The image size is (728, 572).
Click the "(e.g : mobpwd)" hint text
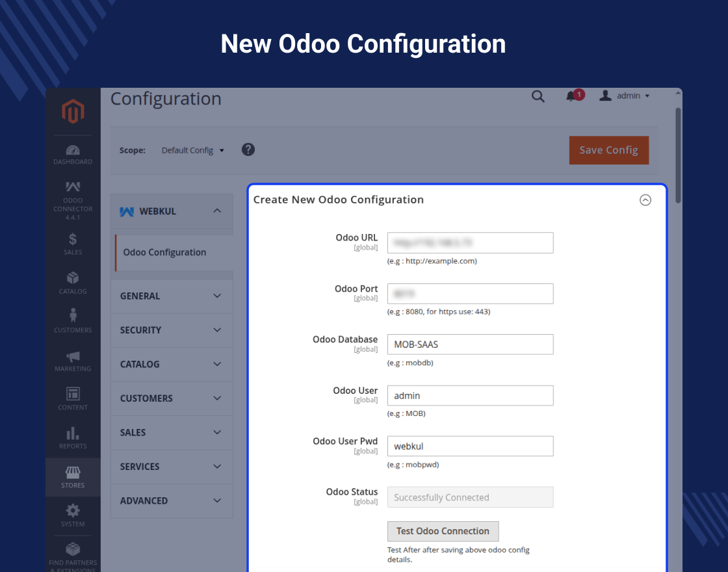coord(413,464)
